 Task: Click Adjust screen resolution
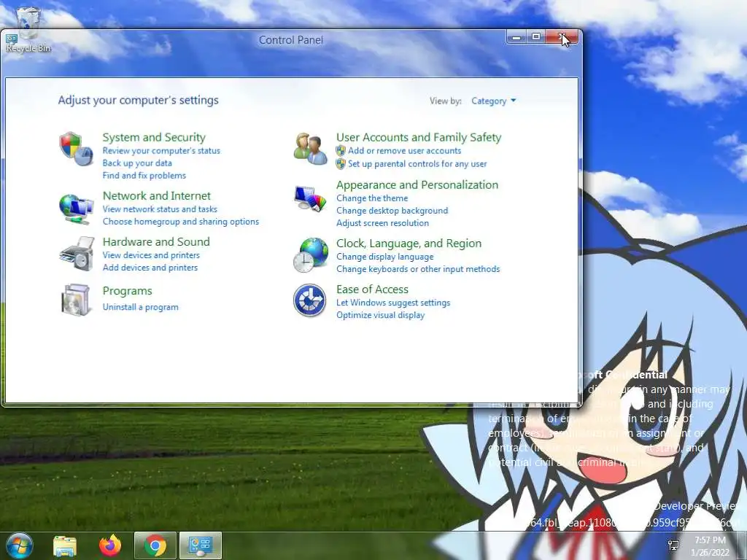coord(382,223)
